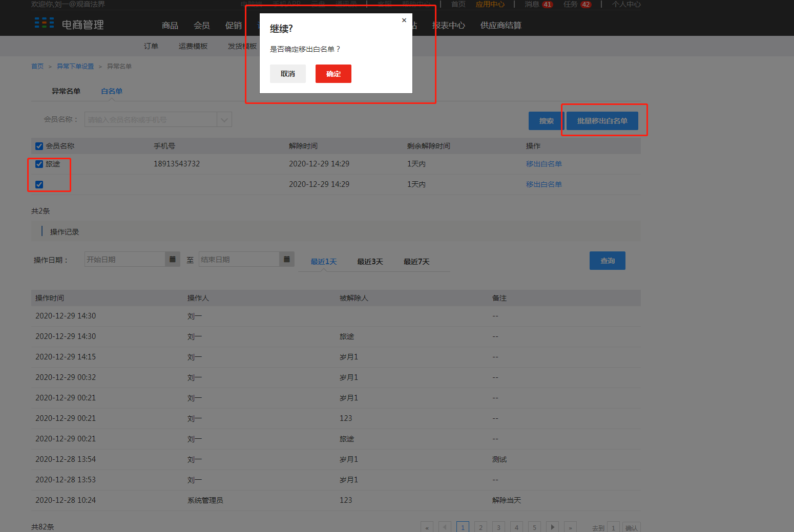794x532 pixels.
Task: Jump to last page with » icon
Action: point(570,527)
